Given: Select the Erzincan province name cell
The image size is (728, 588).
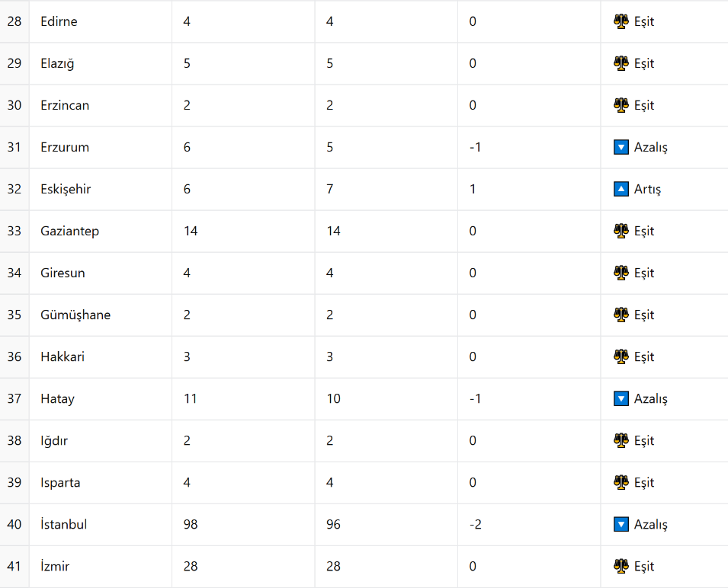Looking at the screenshot, I should click(x=101, y=105).
